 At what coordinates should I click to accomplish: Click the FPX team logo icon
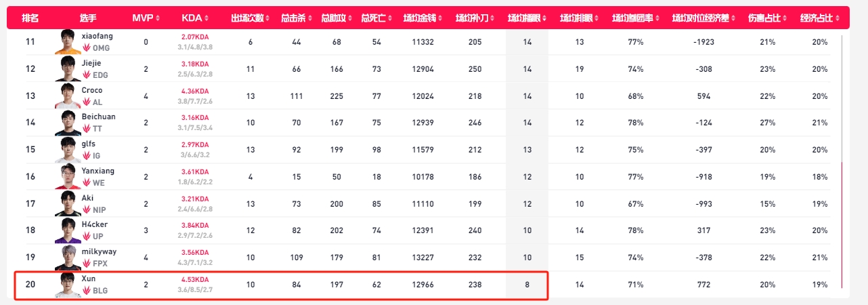[x=87, y=264]
